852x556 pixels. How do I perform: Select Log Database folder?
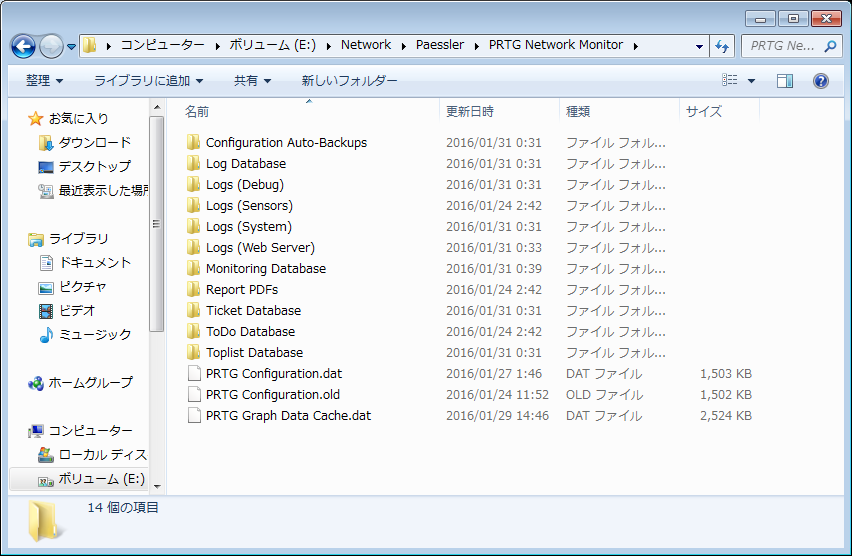pyautogui.click(x=246, y=164)
